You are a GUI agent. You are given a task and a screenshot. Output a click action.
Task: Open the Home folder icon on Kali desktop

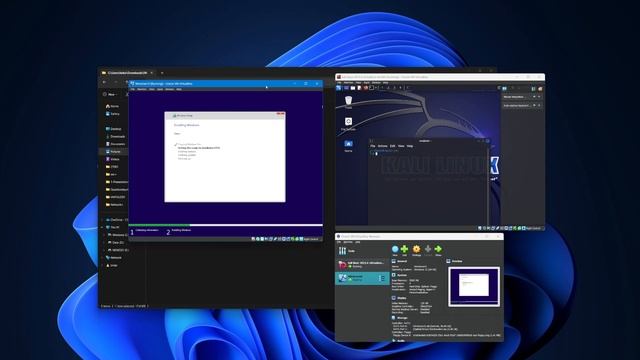coord(348,146)
